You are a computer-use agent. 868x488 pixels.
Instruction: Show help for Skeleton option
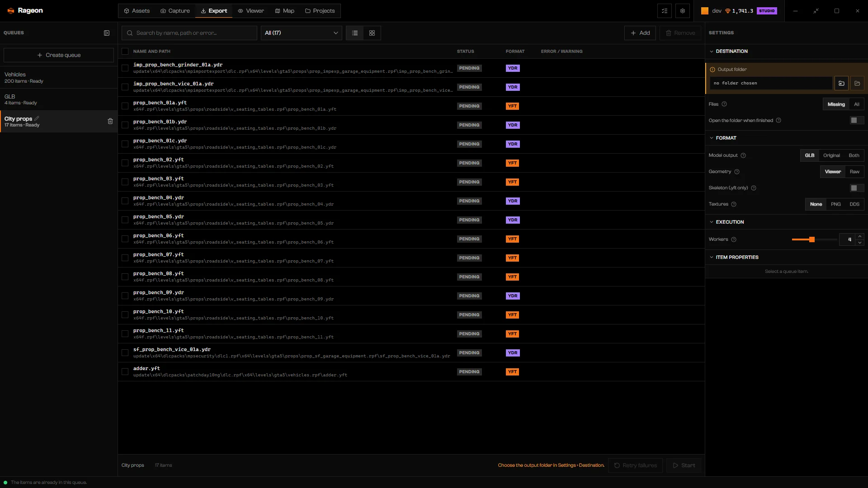pyautogui.click(x=754, y=188)
